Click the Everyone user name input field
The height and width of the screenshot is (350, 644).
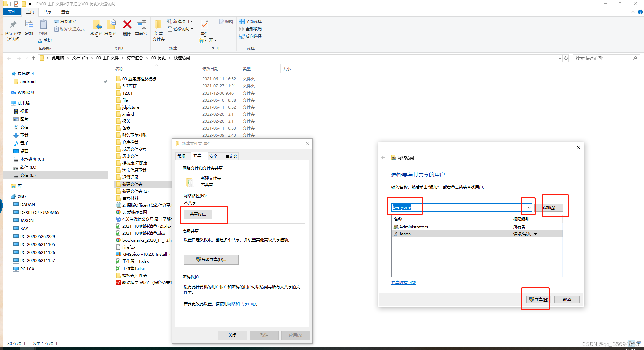457,208
